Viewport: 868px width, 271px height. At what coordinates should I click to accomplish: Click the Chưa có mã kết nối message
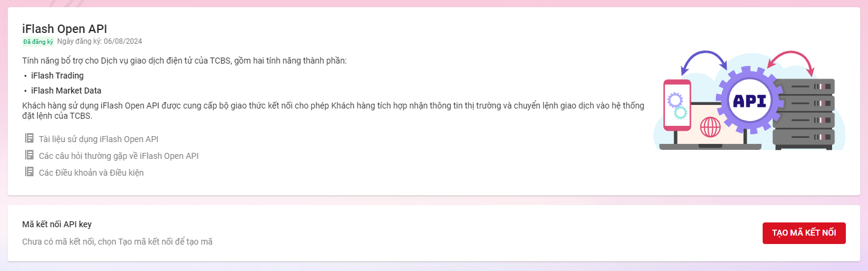117,242
